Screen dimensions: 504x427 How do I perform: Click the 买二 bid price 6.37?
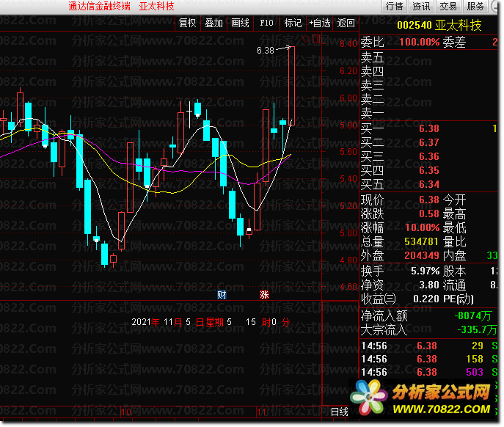click(429, 143)
